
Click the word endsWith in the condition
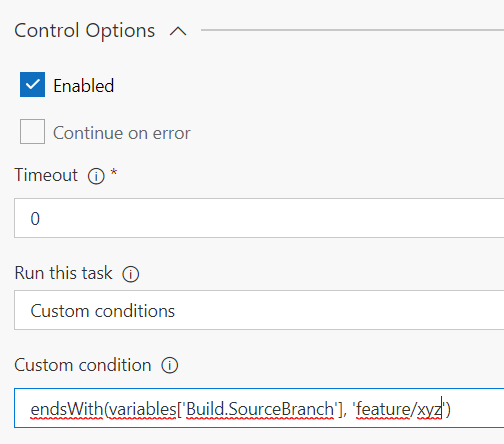tap(67, 409)
